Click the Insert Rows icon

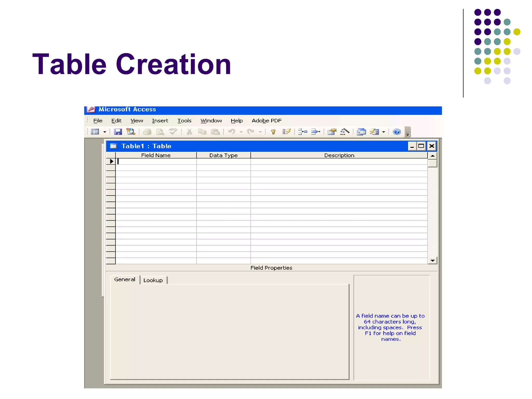click(303, 132)
